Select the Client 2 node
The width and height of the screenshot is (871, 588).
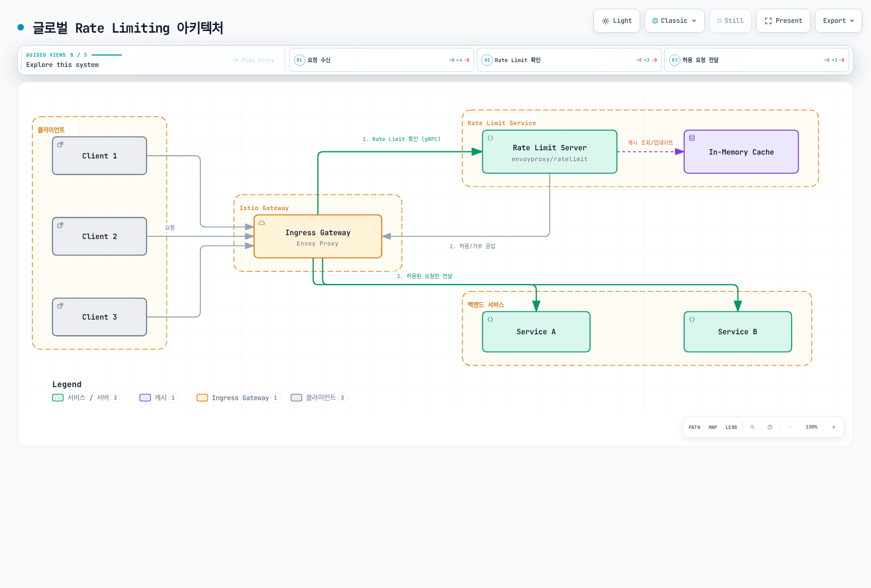(100, 236)
